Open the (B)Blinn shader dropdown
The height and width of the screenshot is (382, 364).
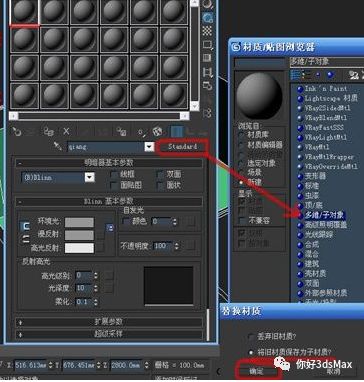point(89,178)
